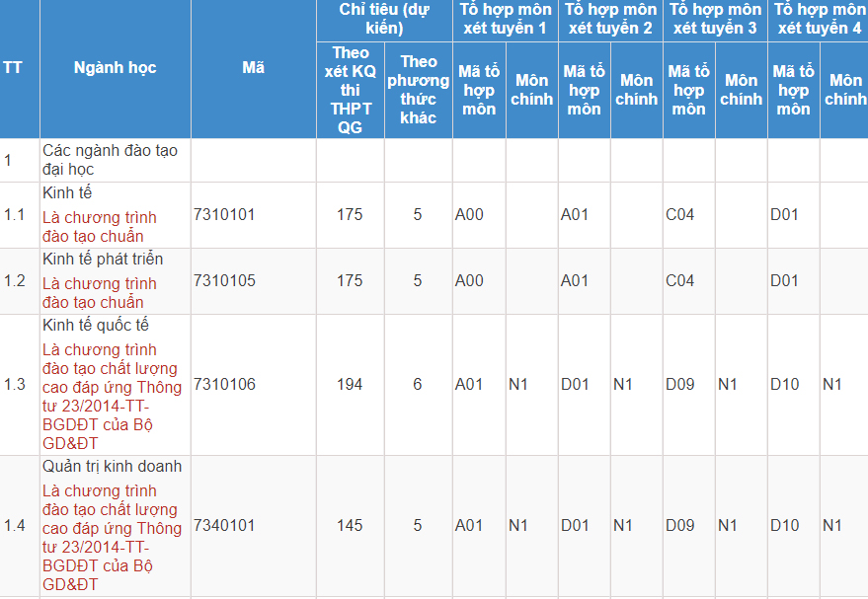868x599 pixels.
Task: Click major code 7310101
Action: [x=224, y=214]
